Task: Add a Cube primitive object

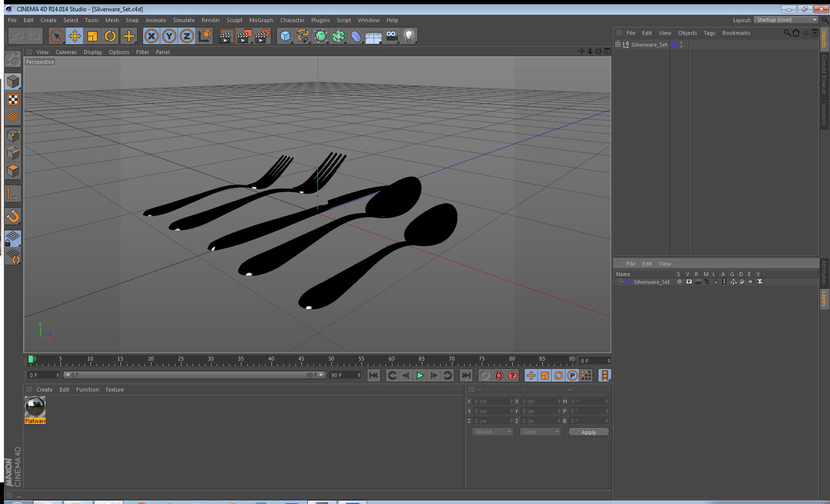Action: point(285,36)
